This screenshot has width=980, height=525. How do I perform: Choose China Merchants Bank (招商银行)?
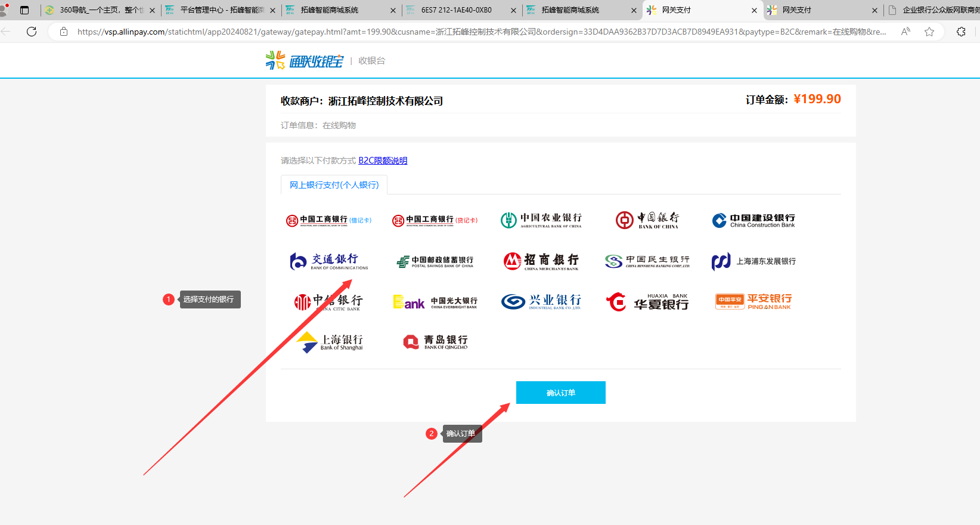point(541,261)
